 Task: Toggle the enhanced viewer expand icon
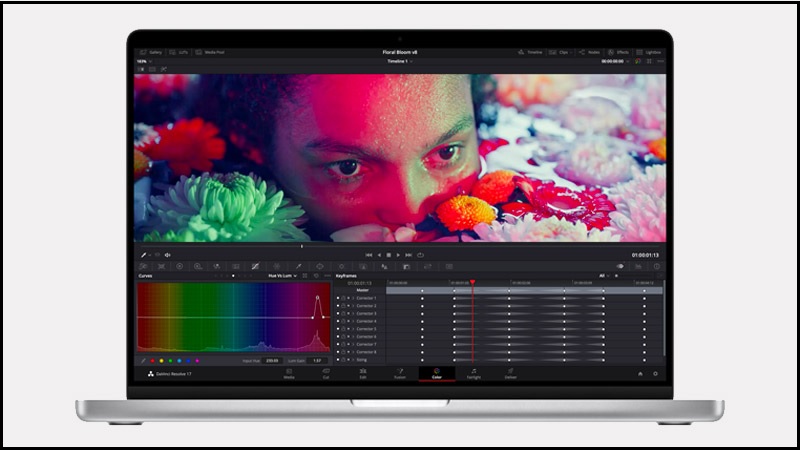click(649, 61)
